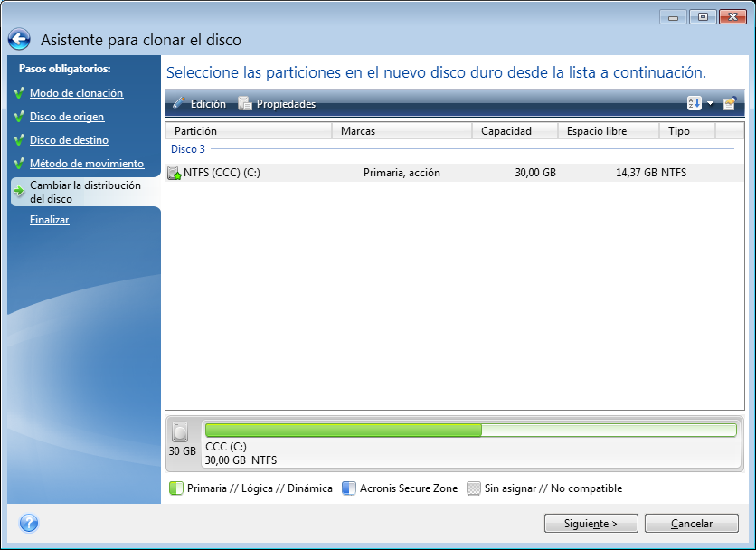Viewport: 756px width, 550px height.
Task: Open Método de movimiento step
Action: click(87, 164)
